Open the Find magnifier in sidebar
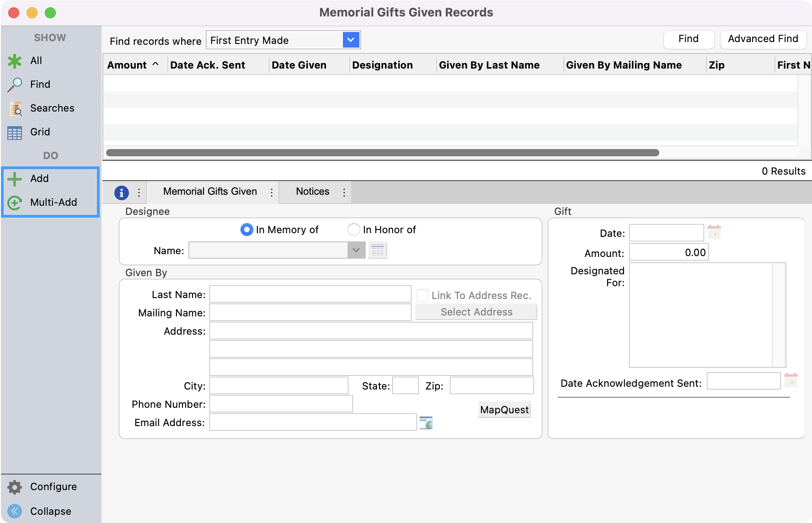Viewport: 812px width, 523px height. pos(15,85)
